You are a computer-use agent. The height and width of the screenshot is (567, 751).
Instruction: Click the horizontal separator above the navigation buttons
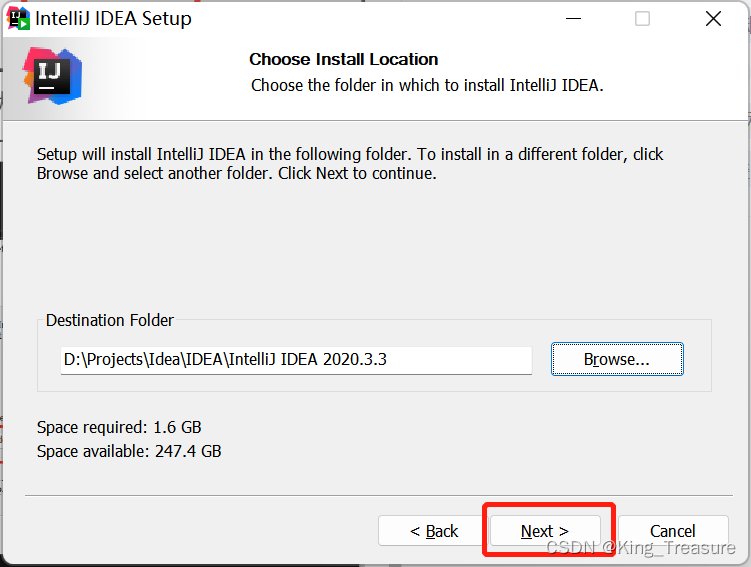[x=379, y=496]
